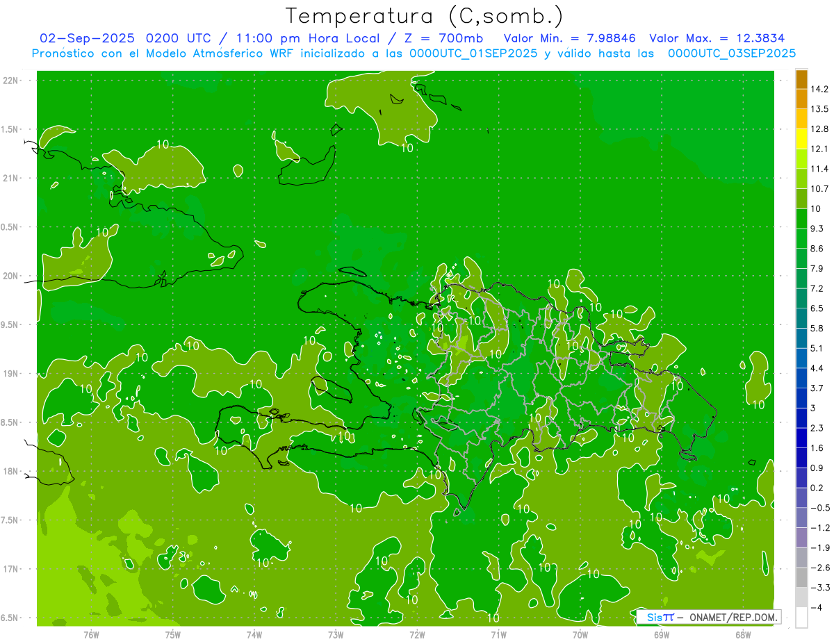
Task: Click the '6.5N' latitude label
Action: (x=10, y=618)
